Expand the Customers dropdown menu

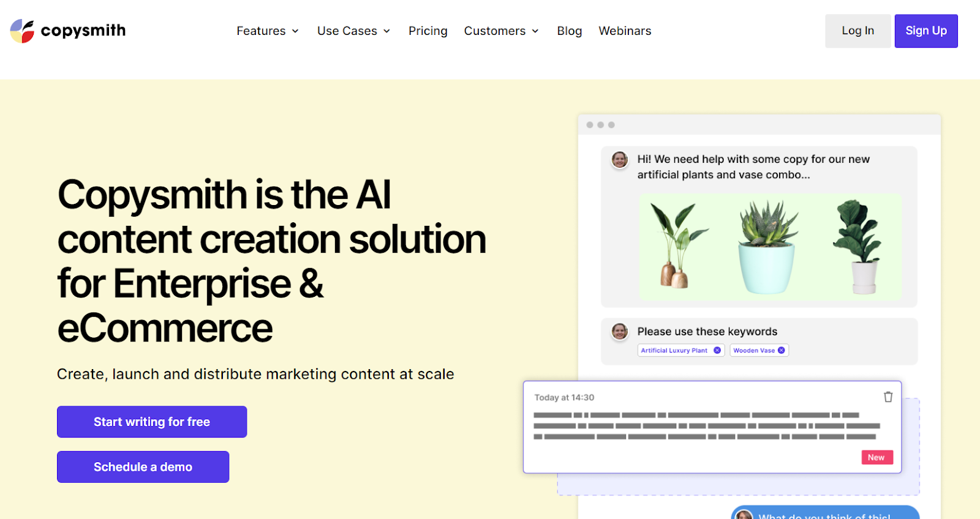click(x=501, y=31)
